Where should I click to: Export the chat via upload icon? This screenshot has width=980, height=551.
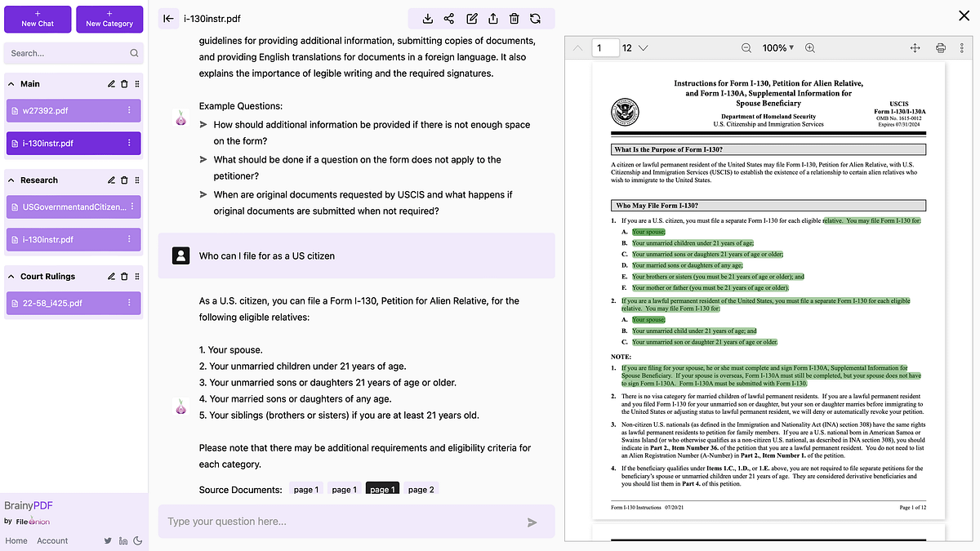[x=492, y=18]
